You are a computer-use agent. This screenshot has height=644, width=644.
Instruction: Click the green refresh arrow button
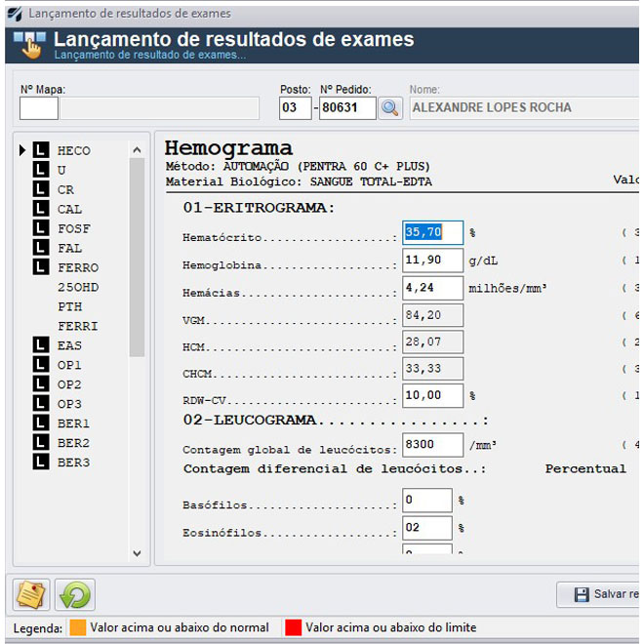click(x=75, y=594)
